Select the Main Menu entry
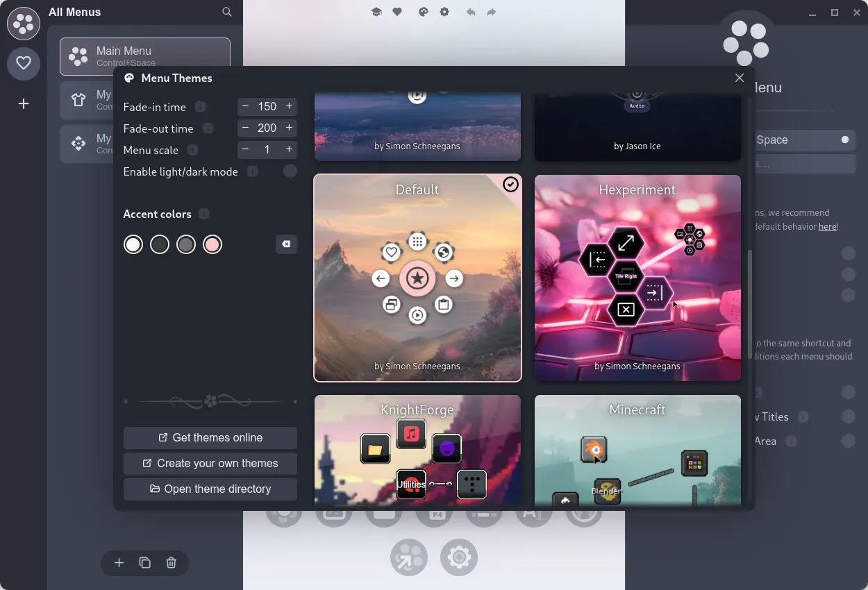The image size is (868, 590). (144, 56)
